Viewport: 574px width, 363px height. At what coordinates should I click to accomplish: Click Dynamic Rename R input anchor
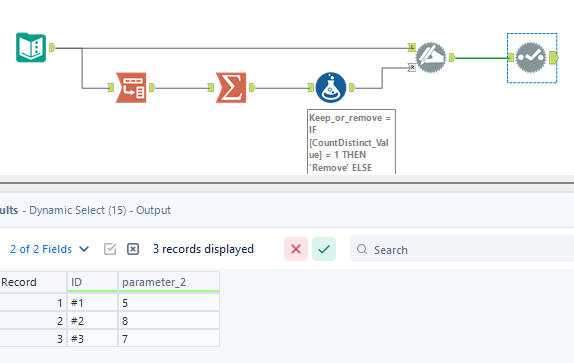coord(412,67)
